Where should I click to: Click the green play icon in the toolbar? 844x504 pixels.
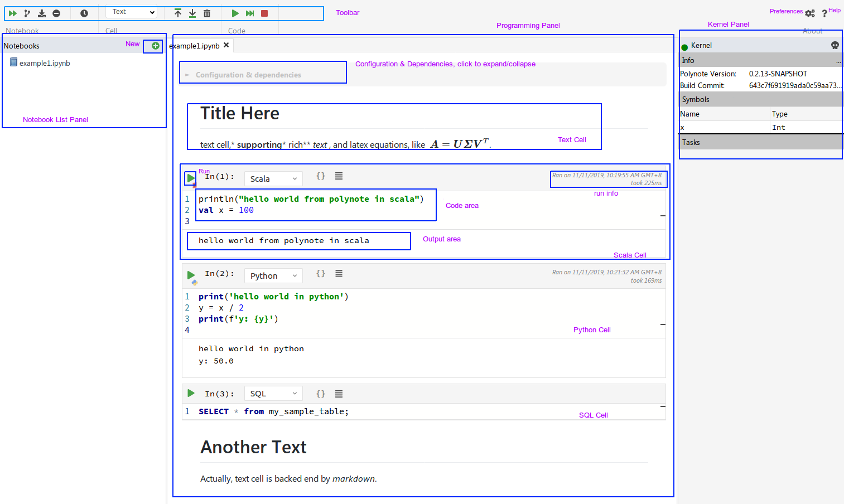point(235,13)
